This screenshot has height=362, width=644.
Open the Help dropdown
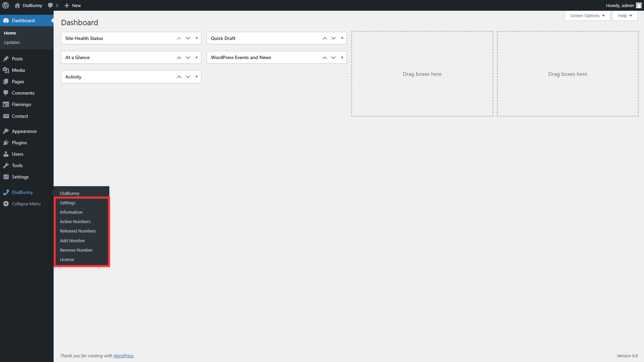point(625,15)
